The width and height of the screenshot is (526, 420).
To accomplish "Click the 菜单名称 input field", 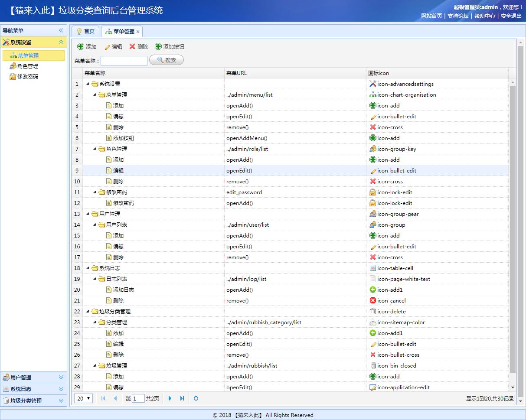I will 124,60.
